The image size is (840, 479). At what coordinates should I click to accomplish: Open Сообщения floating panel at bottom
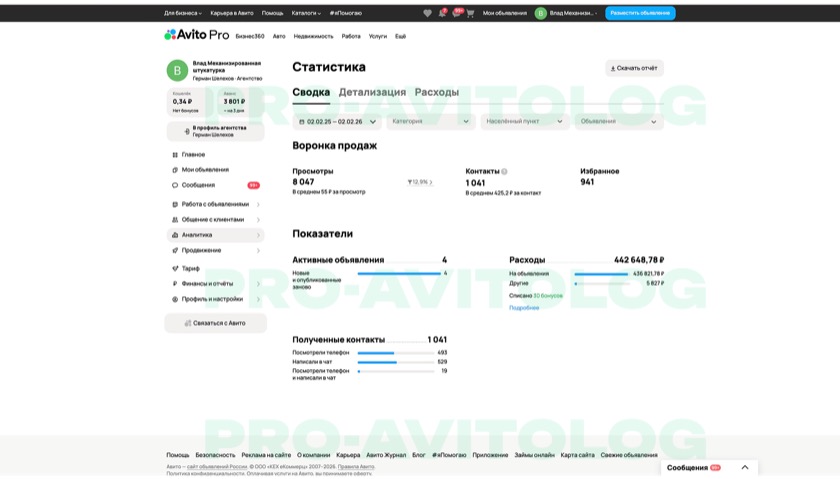click(x=709, y=468)
